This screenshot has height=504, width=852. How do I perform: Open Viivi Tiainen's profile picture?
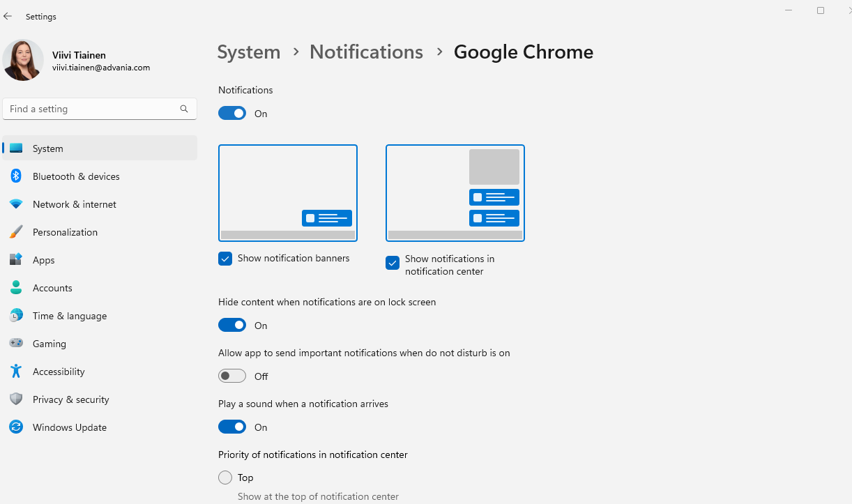tap(23, 60)
